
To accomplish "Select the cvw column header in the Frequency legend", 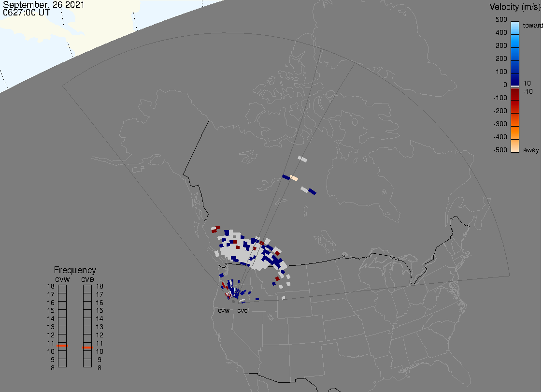I will [x=63, y=278].
